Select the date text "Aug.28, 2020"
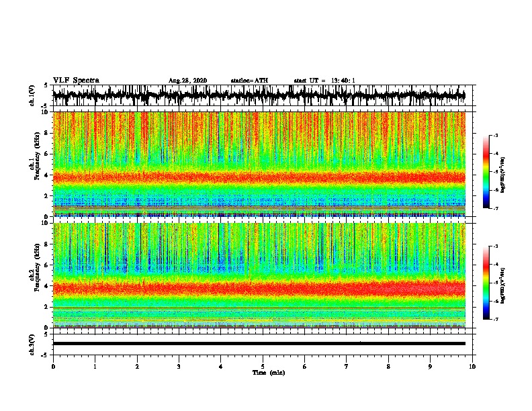Viewport: 532px width, 411px height. tap(187, 81)
